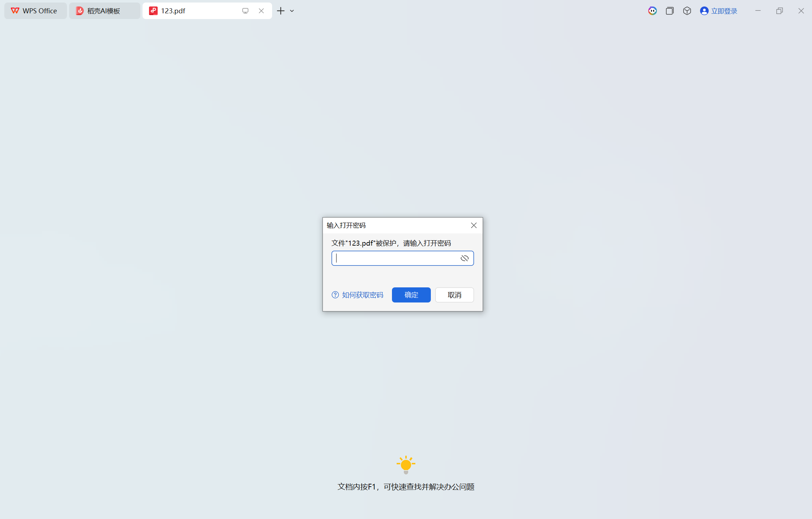Screen dimensions: 812x519
Task: Open 如何获取密码 help link
Action: (x=362, y=295)
